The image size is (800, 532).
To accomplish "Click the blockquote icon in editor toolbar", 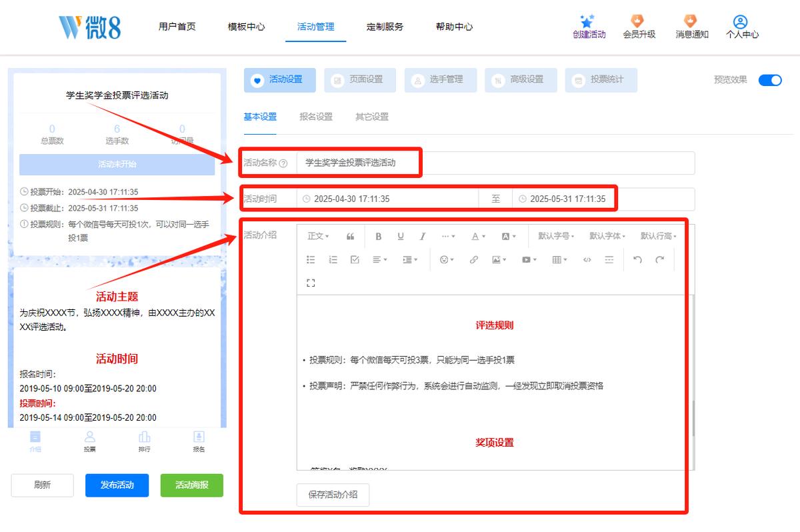I will (351, 236).
